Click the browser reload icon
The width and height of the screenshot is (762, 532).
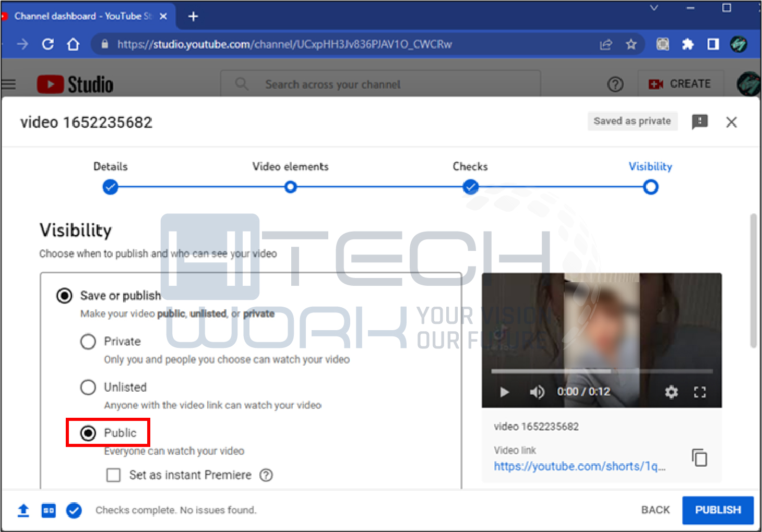click(48, 44)
